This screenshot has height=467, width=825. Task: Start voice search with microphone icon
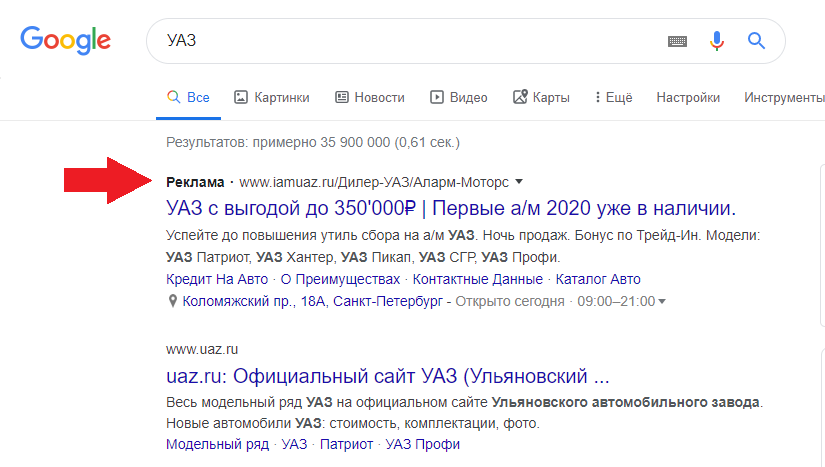(x=717, y=40)
